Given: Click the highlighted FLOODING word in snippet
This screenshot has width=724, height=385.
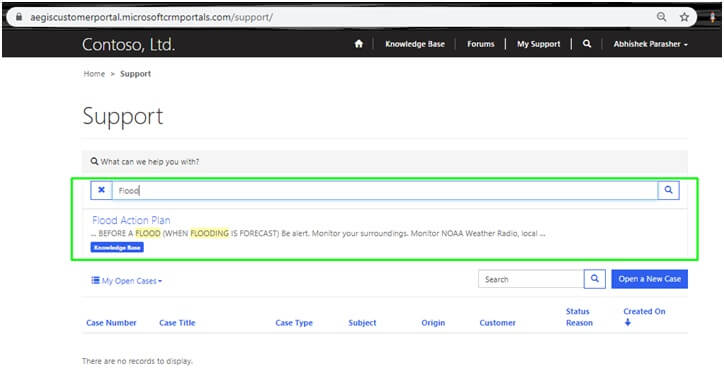Looking at the screenshot, I should pyautogui.click(x=210, y=234).
